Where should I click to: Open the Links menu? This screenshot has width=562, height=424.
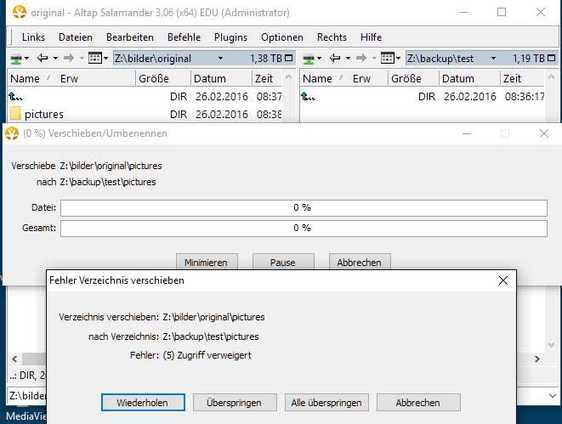click(33, 37)
